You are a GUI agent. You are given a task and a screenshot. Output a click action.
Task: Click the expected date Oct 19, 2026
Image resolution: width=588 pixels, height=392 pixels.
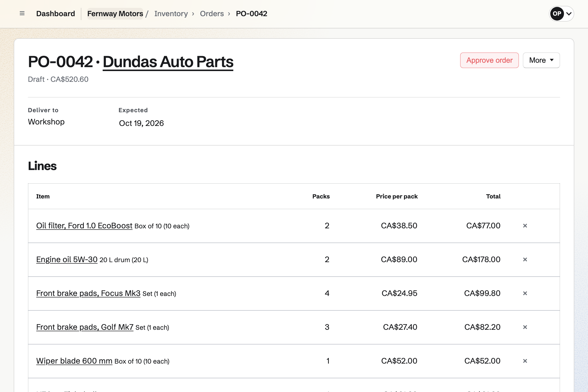pyautogui.click(x=141, y=123)
